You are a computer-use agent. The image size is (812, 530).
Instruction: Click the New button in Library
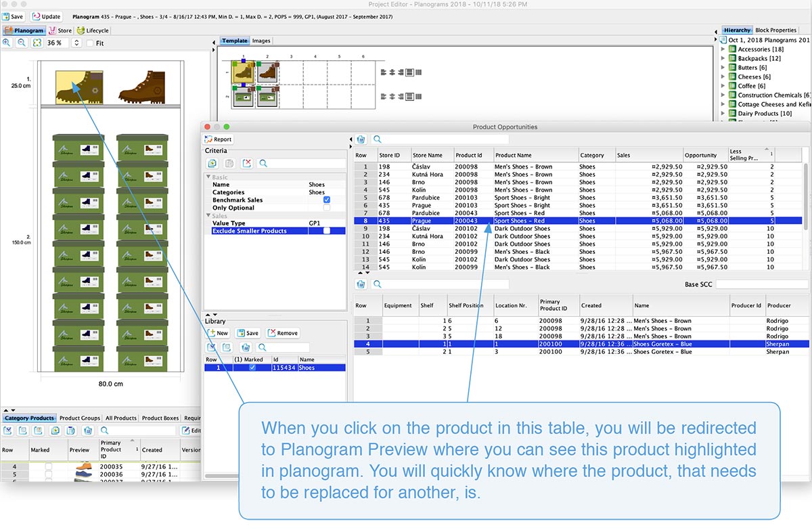pyautogui.click(x=218, y=333)
